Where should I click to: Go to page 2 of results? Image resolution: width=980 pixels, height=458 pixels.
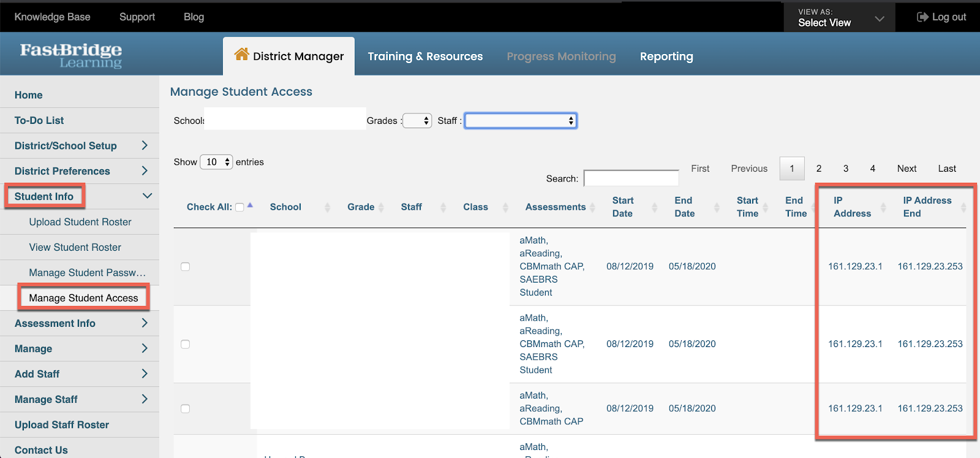(819, 169)
